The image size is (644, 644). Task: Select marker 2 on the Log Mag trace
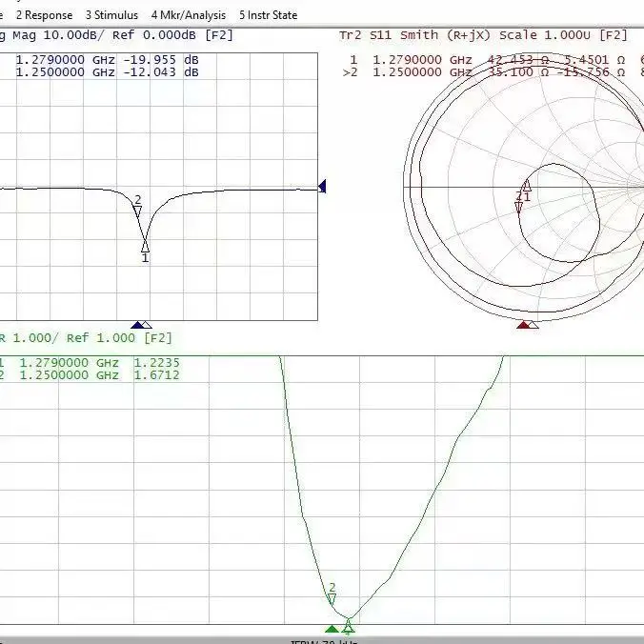(137, 211)
